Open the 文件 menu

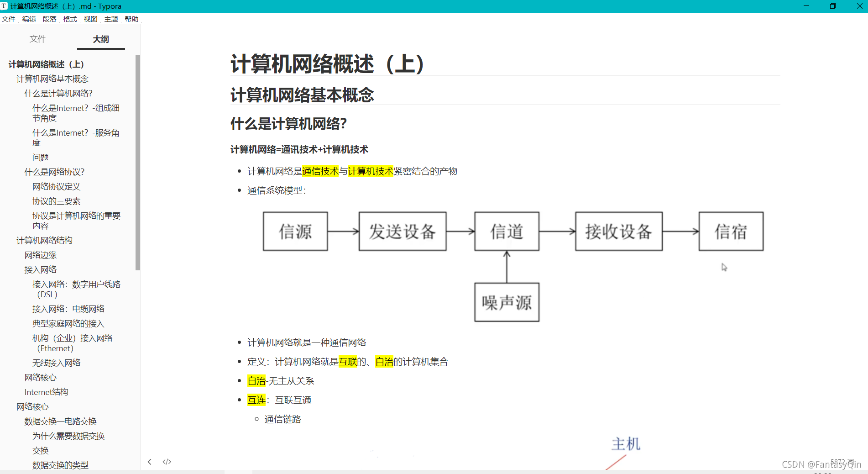point(8,19)
